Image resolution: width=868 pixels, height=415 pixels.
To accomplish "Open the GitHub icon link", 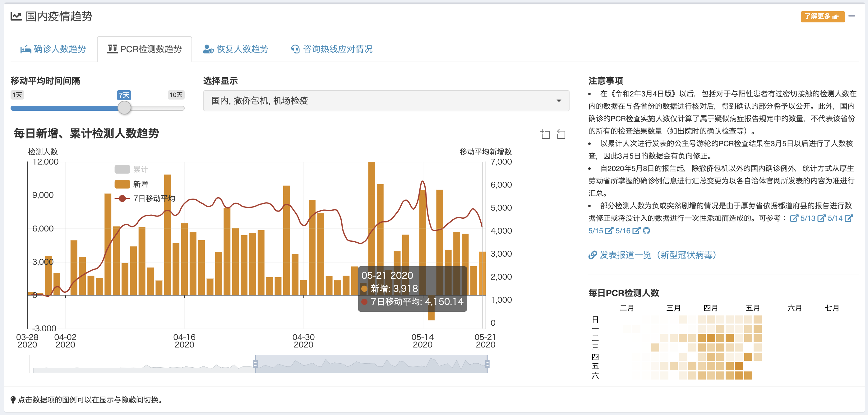I will [646, 231].
